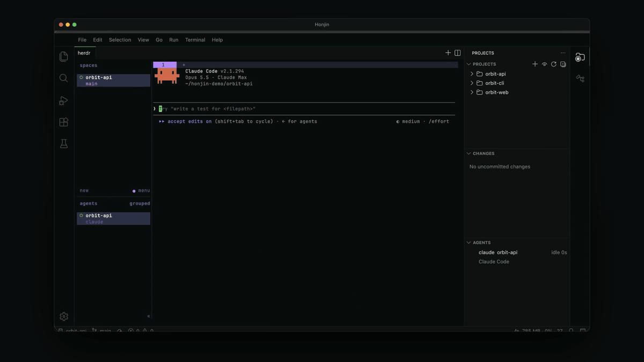Screen dimensions: 644x362
Task: Click the plus icon beside the split-layout icon
Action: click(448, 53)
